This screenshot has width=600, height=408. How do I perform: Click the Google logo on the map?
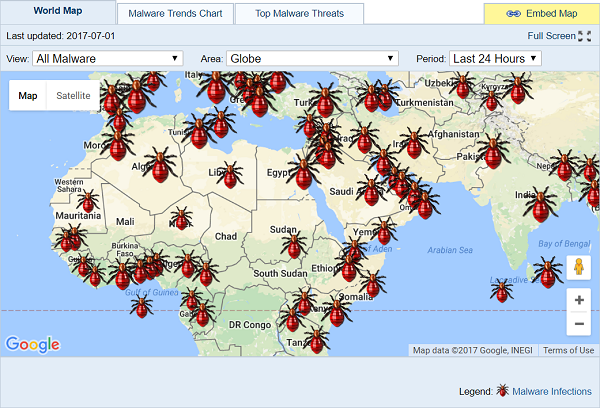[33, 344]
